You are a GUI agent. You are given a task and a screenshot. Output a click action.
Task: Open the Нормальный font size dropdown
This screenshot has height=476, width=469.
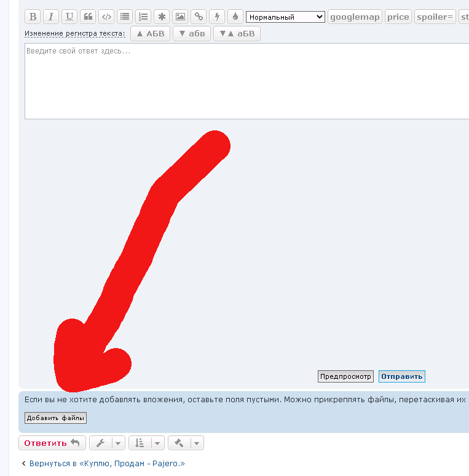[x=285, y=17]
